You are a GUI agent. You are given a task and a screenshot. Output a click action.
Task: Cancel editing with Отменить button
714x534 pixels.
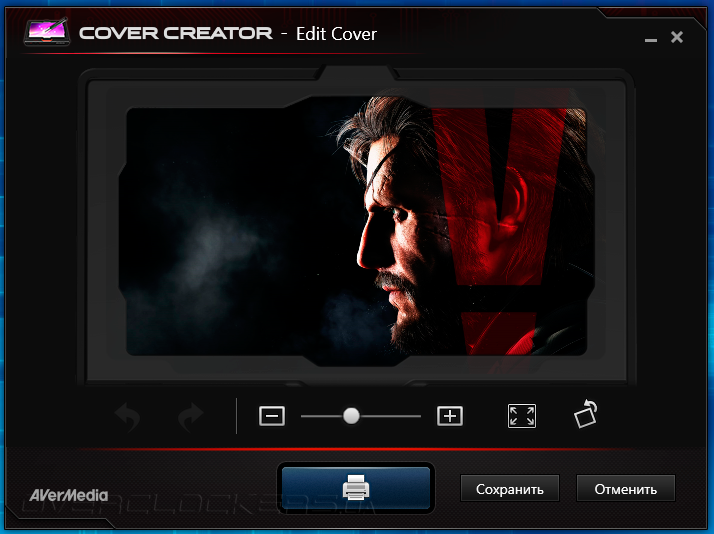click(x=626, y=489)
